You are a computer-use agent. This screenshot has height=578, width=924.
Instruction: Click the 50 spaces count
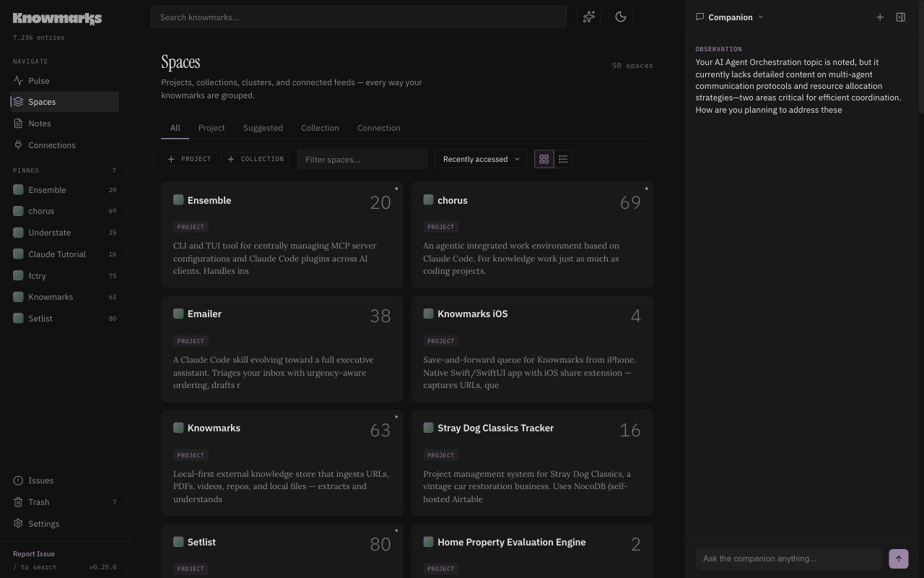pyautogui.click(x=632, y=66)
